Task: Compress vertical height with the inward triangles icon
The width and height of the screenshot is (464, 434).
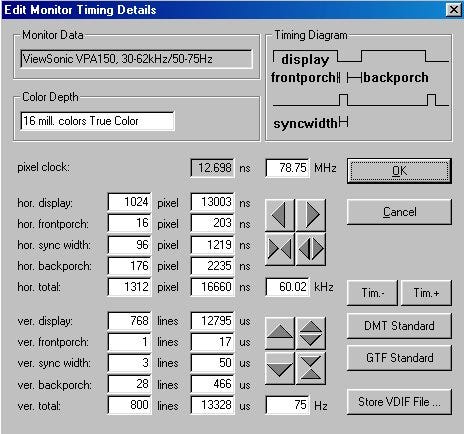Action: click(311, 368)
